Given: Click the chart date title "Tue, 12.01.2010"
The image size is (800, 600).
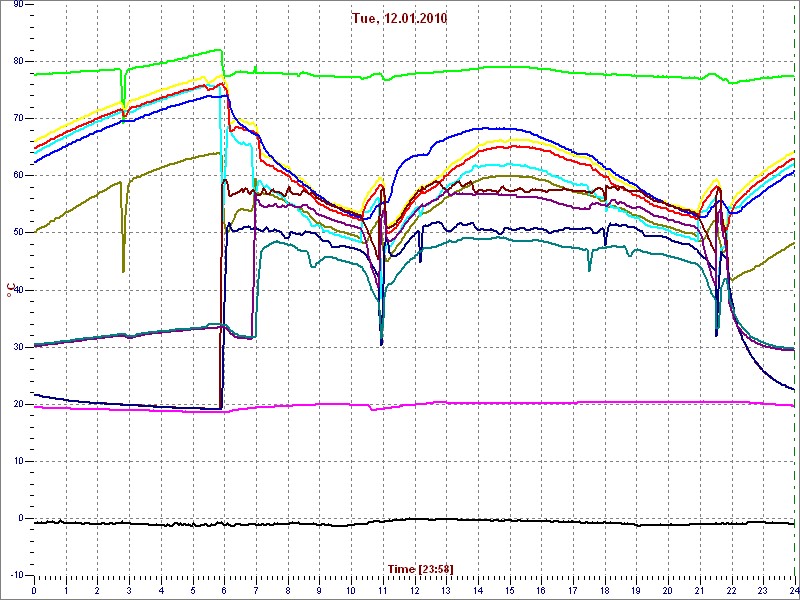Looking at the screenshot, I should coord(399,19).
